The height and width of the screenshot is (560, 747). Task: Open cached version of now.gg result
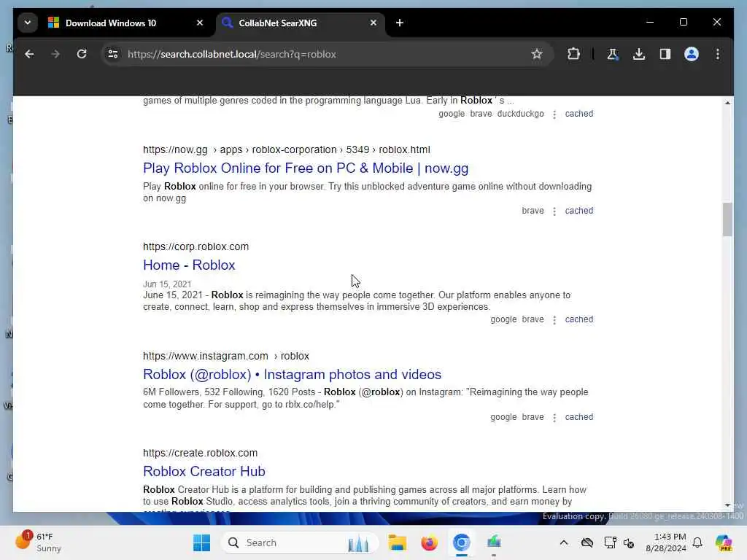(x=578, y=211)
